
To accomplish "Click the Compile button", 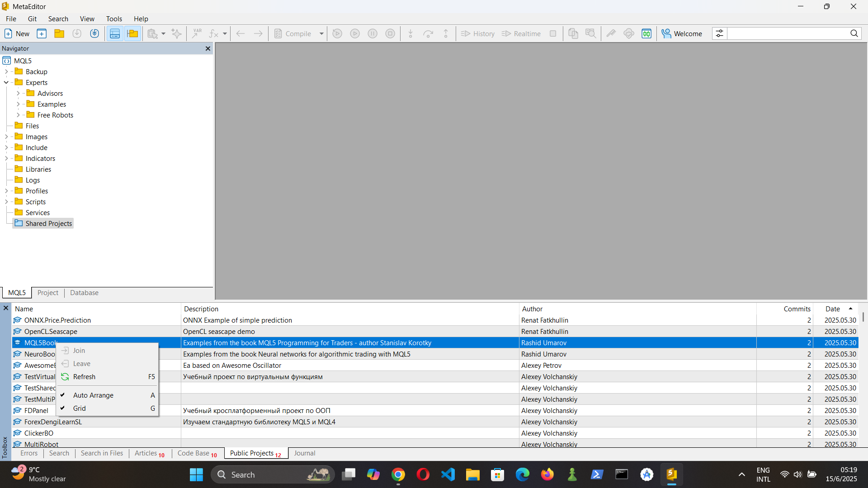I will (x=293, y=33).
